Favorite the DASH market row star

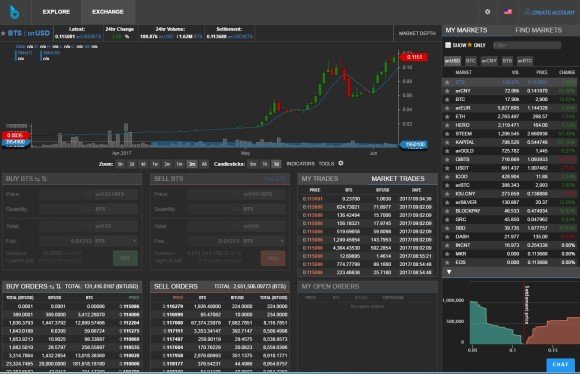[x=447, y=236]
